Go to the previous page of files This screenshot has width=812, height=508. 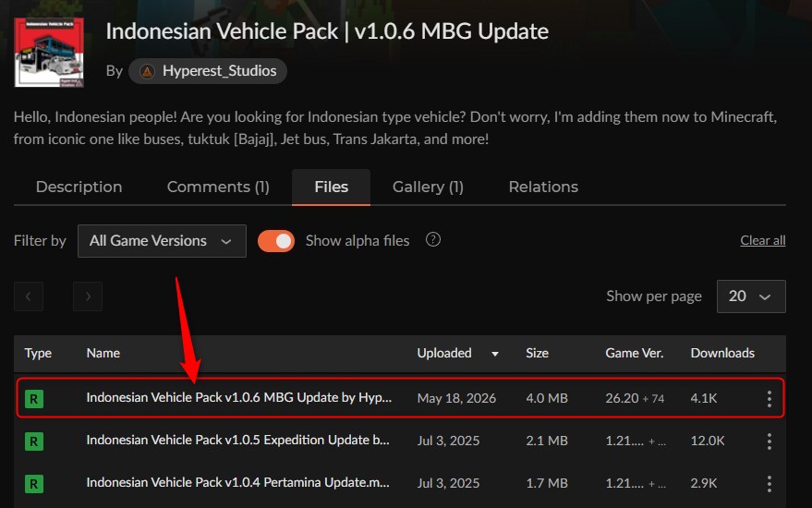29,296
